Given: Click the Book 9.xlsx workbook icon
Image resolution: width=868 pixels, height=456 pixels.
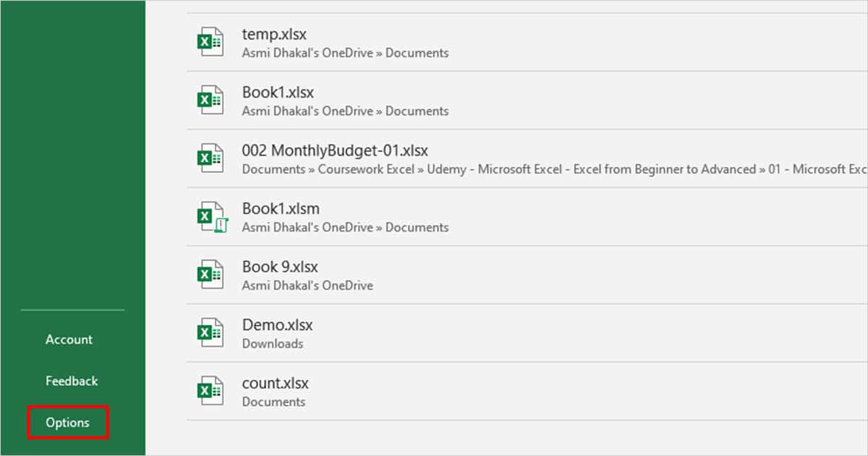Looking at the screenshot, I should (210, 274).
